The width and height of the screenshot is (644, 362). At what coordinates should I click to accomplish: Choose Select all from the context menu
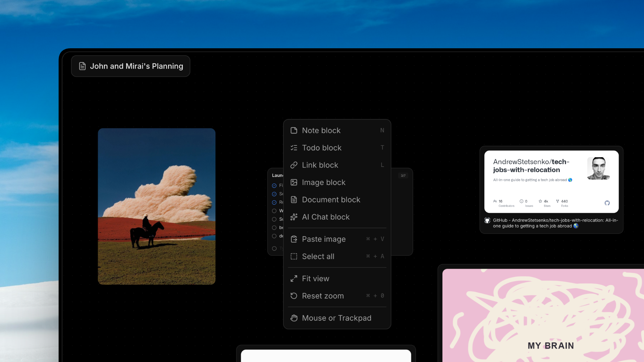(318, 256)
